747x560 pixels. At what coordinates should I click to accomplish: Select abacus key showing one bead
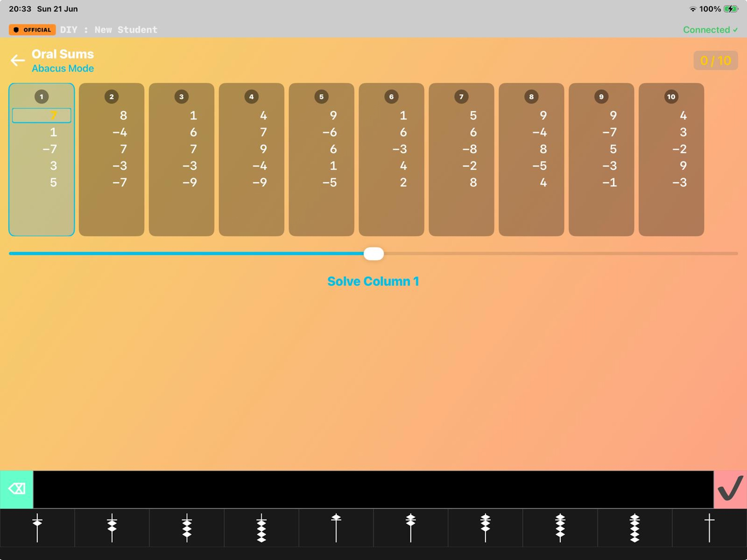[x=37, y=528]
